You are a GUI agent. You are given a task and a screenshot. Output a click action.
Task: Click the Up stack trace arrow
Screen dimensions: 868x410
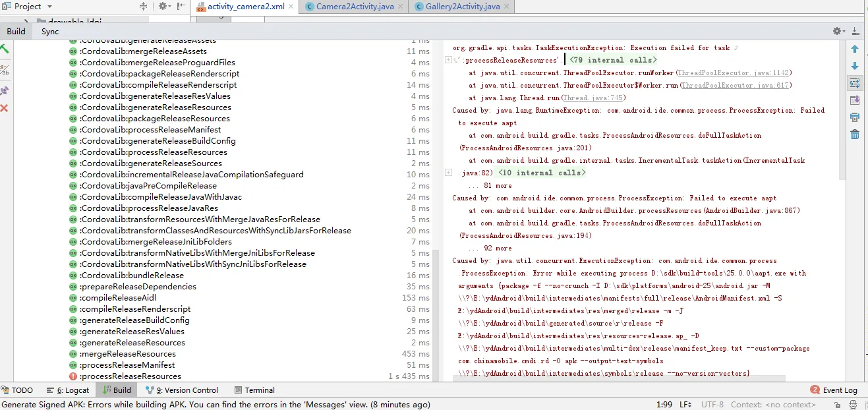pos(854,49)
